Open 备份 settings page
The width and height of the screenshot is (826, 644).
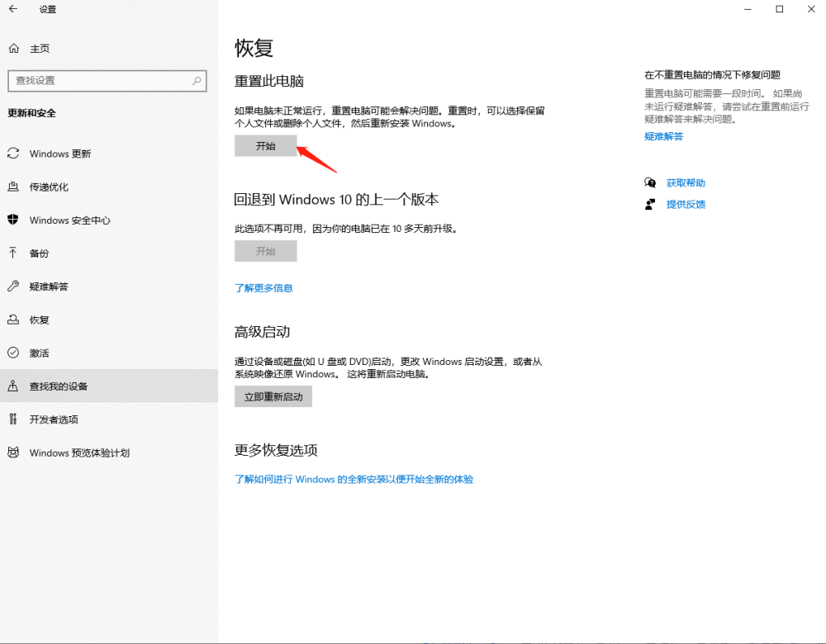pos(109,253)
